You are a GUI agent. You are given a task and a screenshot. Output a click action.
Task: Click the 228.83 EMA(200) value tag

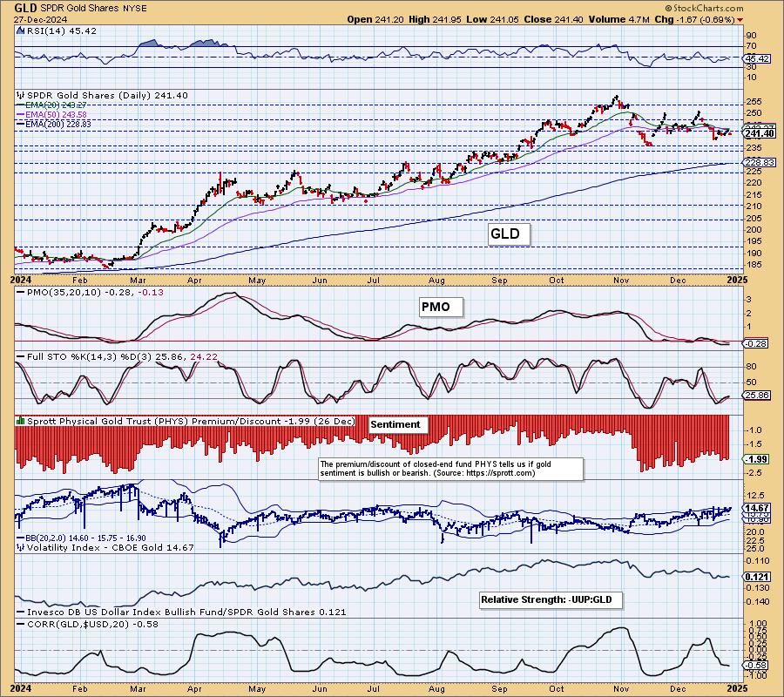759,163
